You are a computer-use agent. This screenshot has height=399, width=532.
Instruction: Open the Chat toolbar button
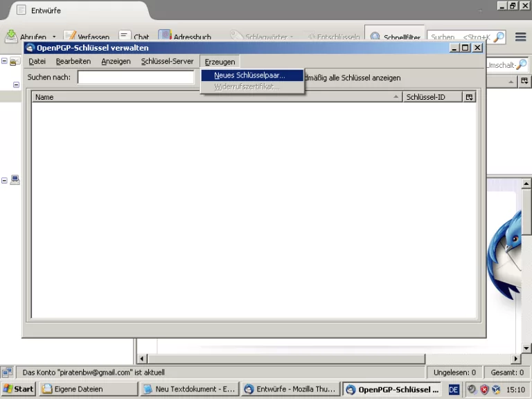134,36
